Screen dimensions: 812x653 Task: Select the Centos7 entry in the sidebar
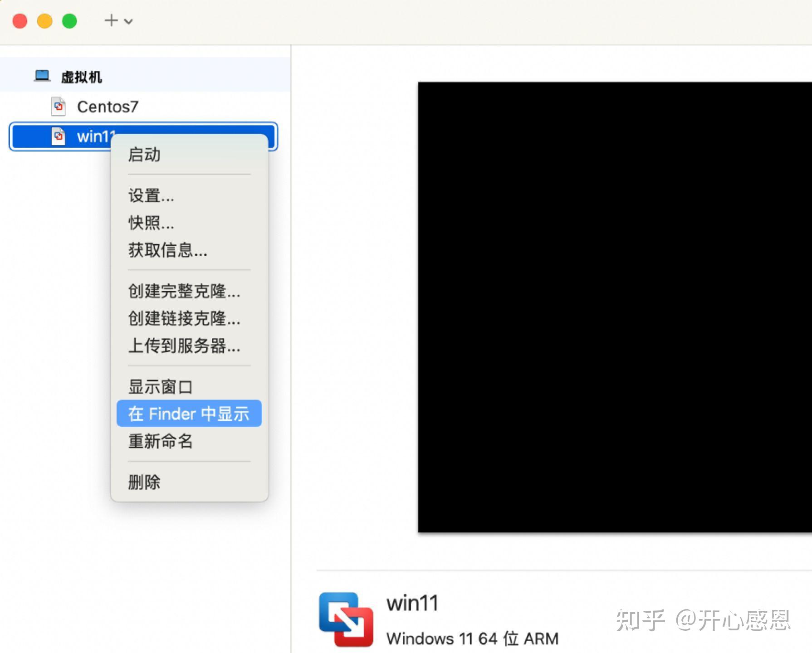pyautogui.click(x=107, y=107)
